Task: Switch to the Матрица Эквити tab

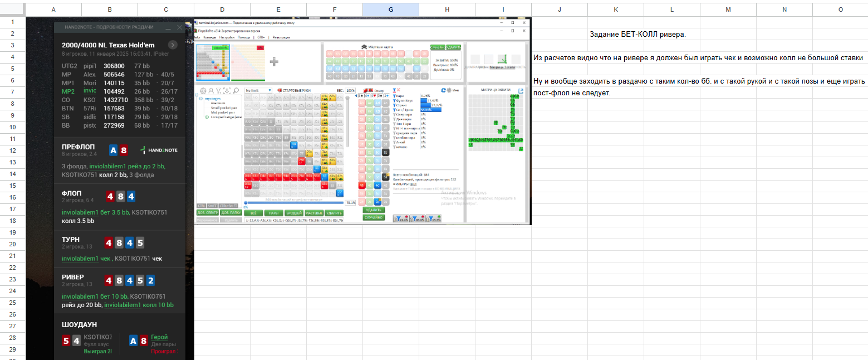Action: pos(502,67)
